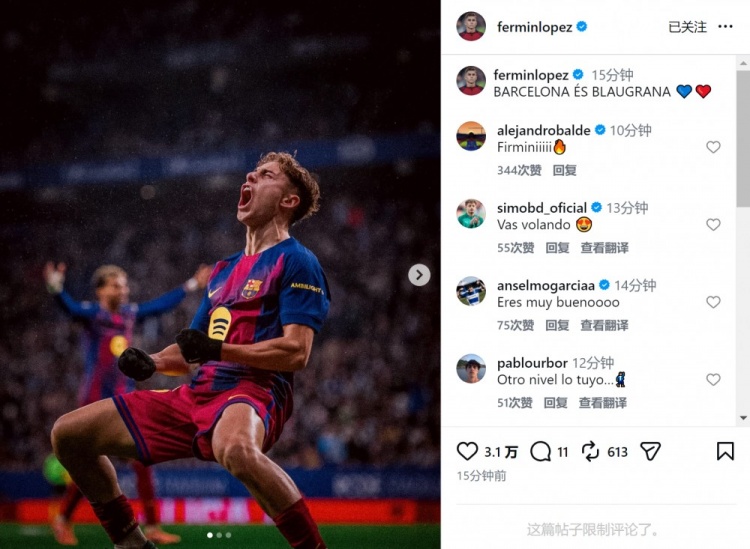
Task: Open ferminlopez profile avatar in the header
Action: tap(471, 27)
